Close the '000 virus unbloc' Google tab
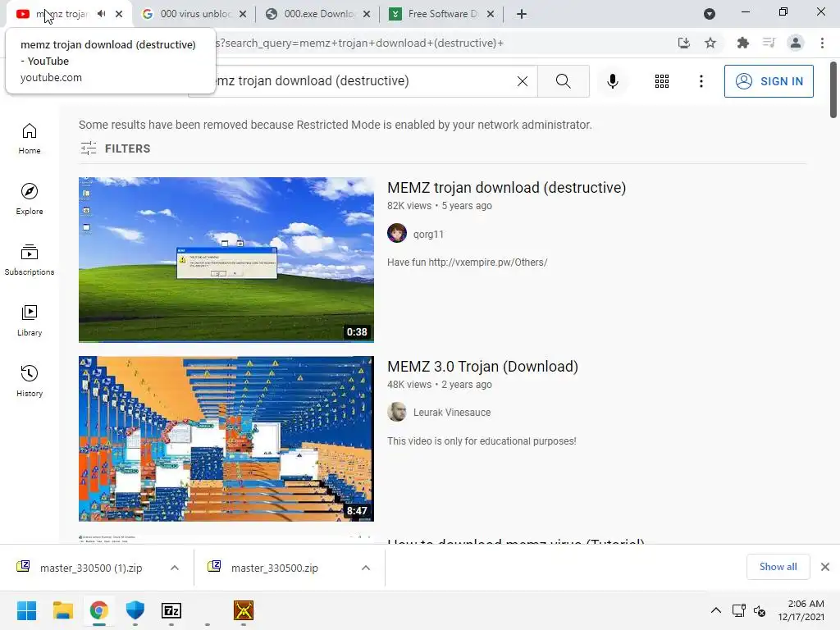840x630 pixels. [x=243, y=14]
